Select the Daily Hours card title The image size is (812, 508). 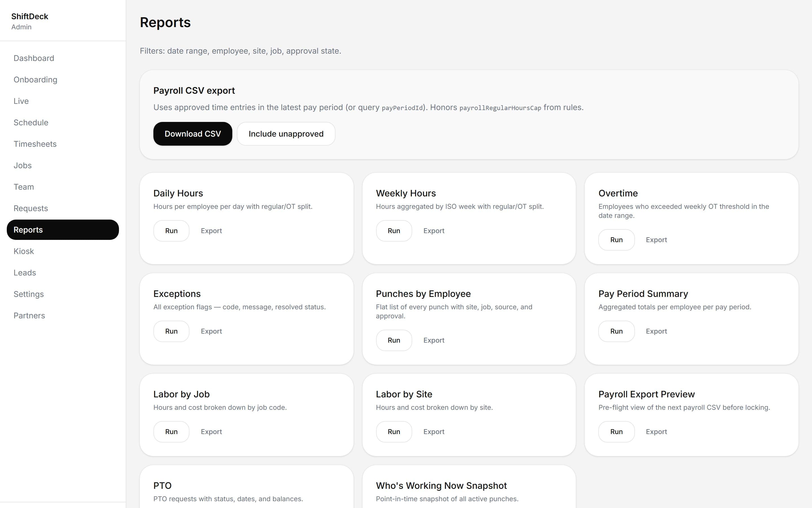[178, 194]
